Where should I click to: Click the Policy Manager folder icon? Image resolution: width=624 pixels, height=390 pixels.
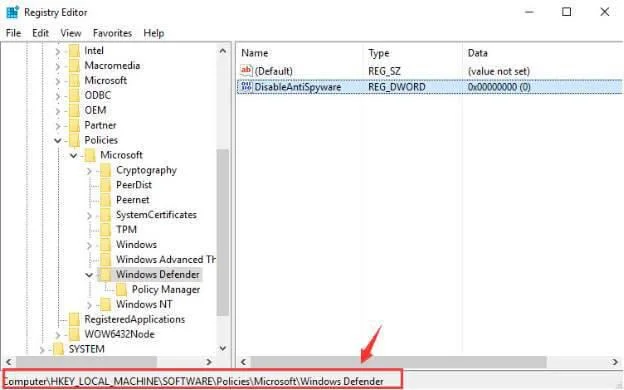point(121,290)
